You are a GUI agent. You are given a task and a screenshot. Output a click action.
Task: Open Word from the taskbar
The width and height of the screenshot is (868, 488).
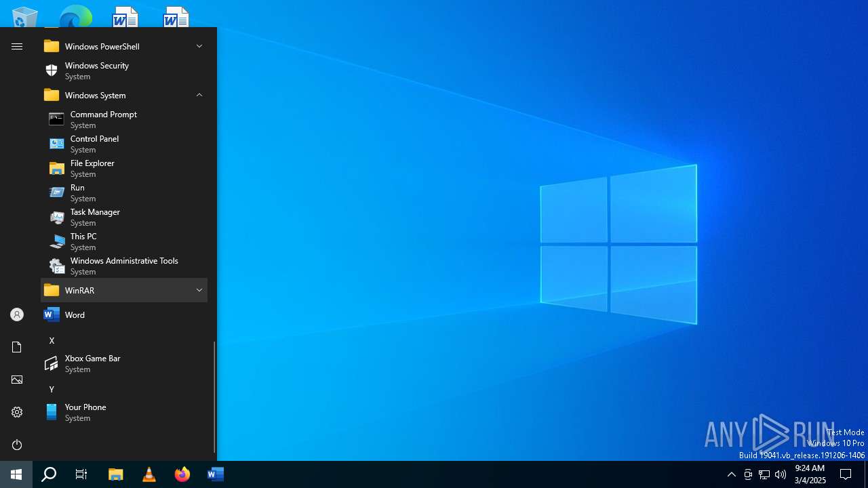[216, 474]
